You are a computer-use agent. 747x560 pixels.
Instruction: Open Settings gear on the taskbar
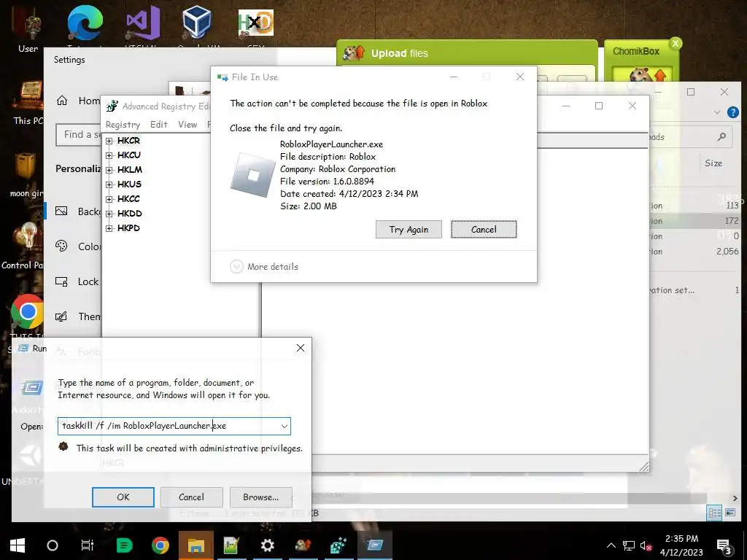pos(267,545)
